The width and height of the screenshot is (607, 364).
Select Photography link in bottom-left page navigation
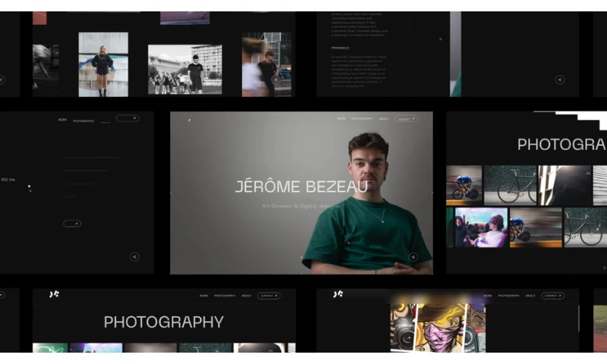point(224,296)
